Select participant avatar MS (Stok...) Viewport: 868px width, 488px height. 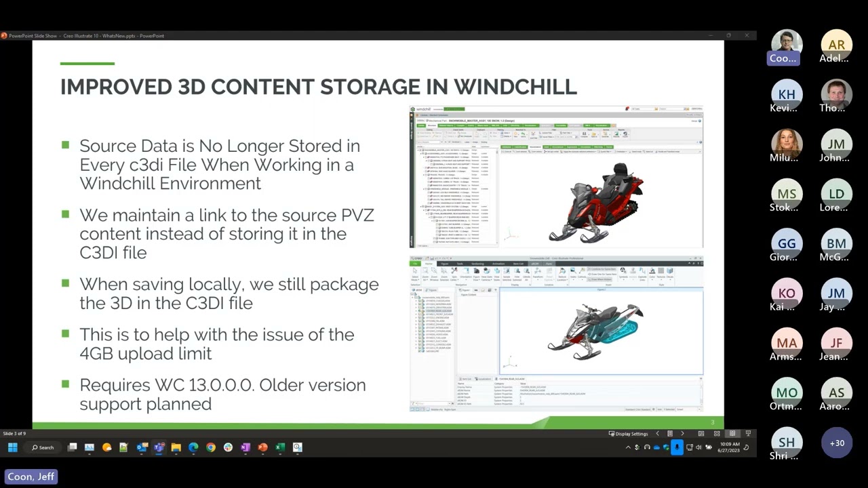(x=787, y=194)
